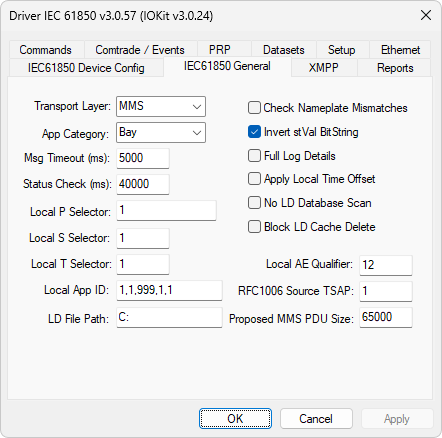Switch to the Reports tab
Image resolution: width=442 pixels, height=438 pixels.
[x=395, y=68]
